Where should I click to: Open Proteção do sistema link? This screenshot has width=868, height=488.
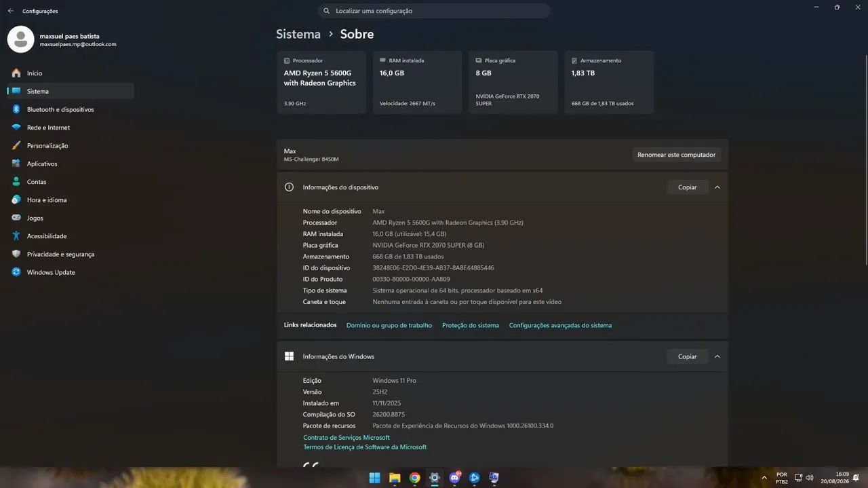(x=471, y=325)
